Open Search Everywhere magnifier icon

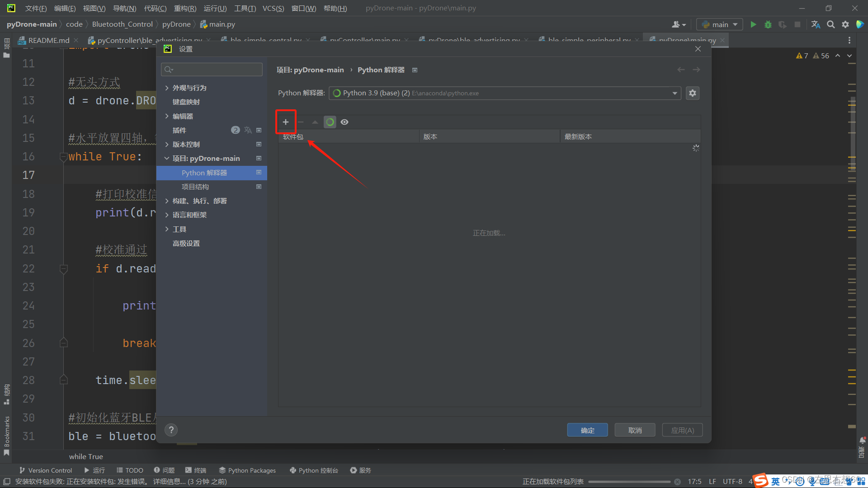click(x=830, y=24)
